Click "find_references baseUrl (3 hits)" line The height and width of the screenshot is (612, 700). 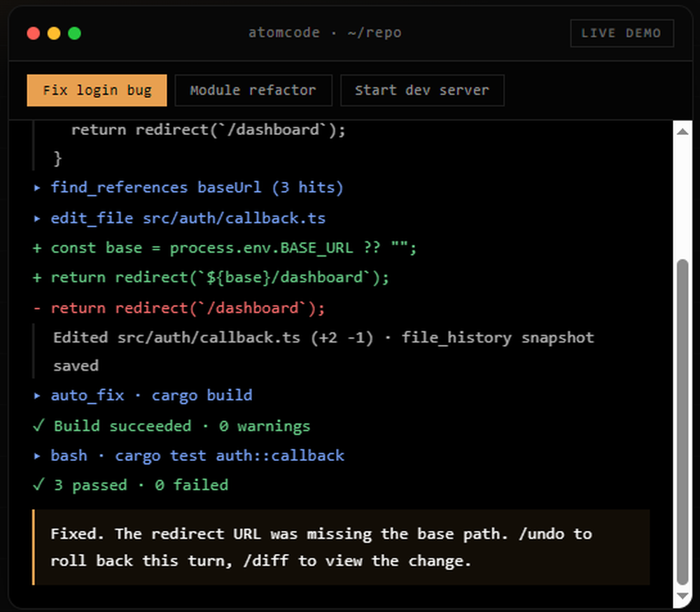[197, 187]
